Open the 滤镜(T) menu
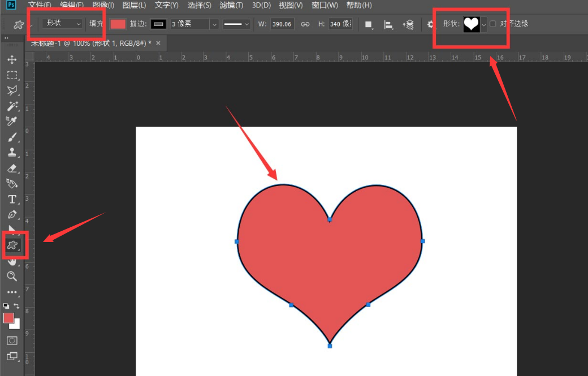 tap(231, 5)
